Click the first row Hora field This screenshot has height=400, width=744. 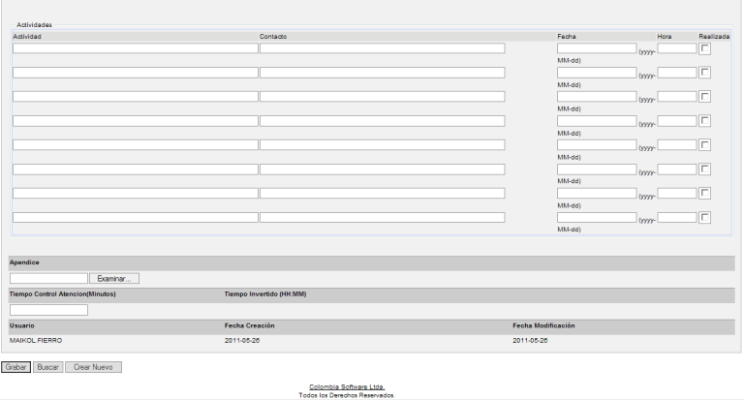676,48
